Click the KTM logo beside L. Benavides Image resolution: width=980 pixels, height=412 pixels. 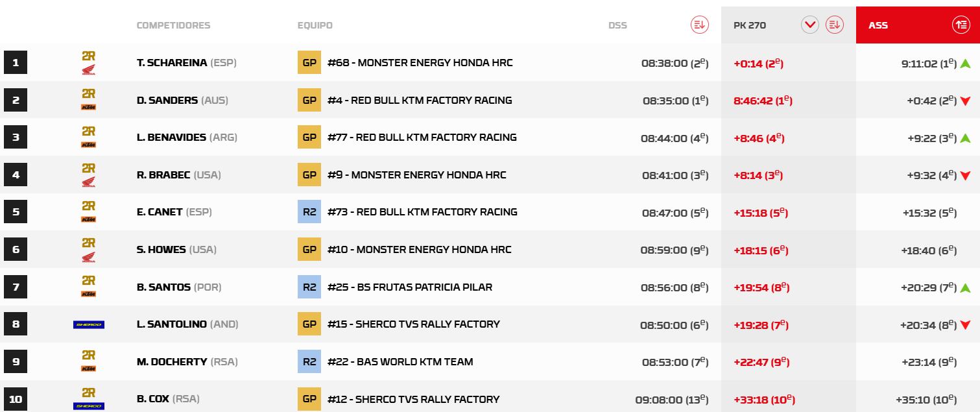point(89,144)
